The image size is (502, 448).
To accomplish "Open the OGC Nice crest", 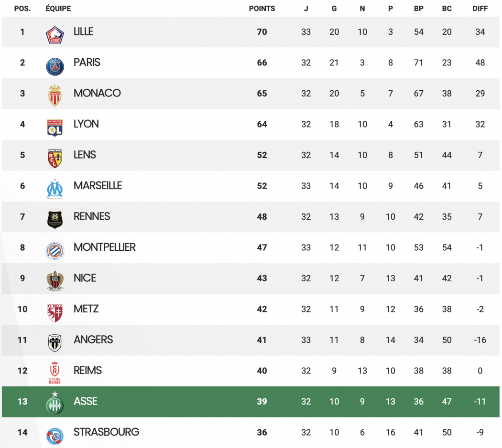I will tap(55, 281).
